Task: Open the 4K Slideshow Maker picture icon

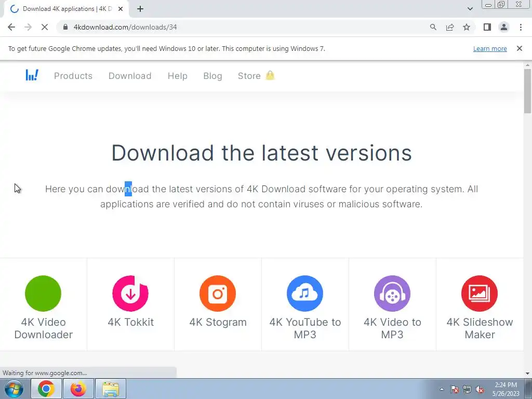Action: pyautogui.click(x=480, y=293)
